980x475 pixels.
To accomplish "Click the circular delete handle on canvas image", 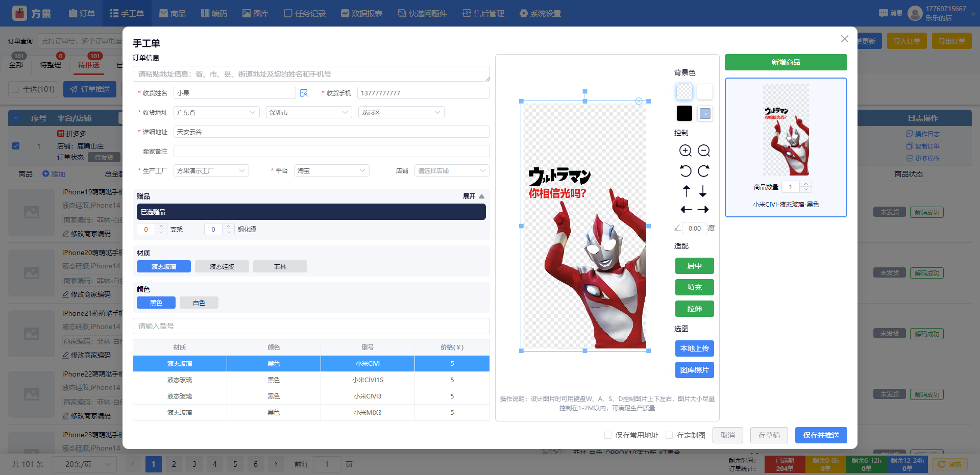I will [x=639, y=101].
